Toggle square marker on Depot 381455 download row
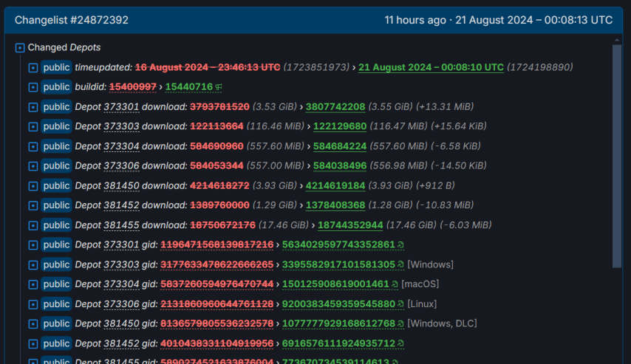631x364 pixels. (33, 225)
